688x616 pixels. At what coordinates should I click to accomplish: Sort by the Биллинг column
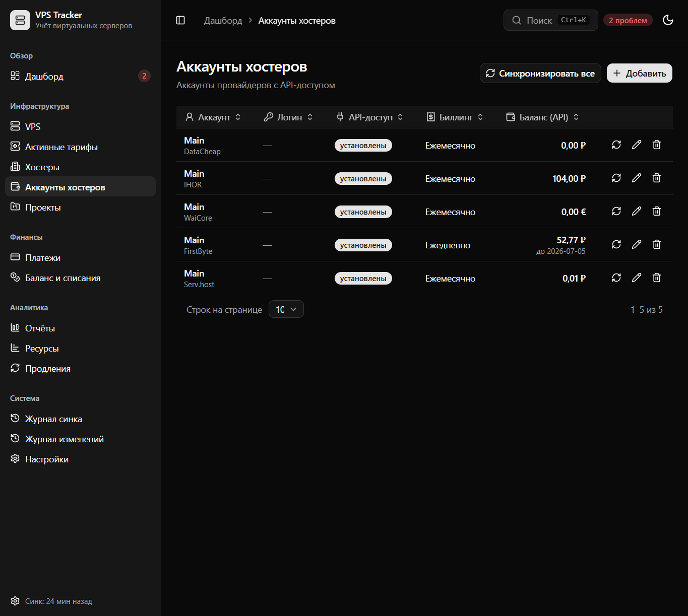tap(455, 117)
